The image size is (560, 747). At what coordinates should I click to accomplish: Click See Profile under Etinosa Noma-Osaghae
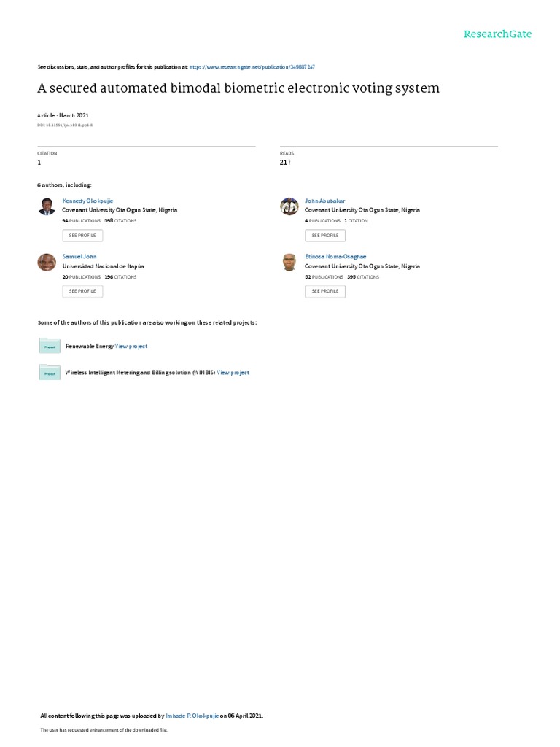tap(325, 291)
